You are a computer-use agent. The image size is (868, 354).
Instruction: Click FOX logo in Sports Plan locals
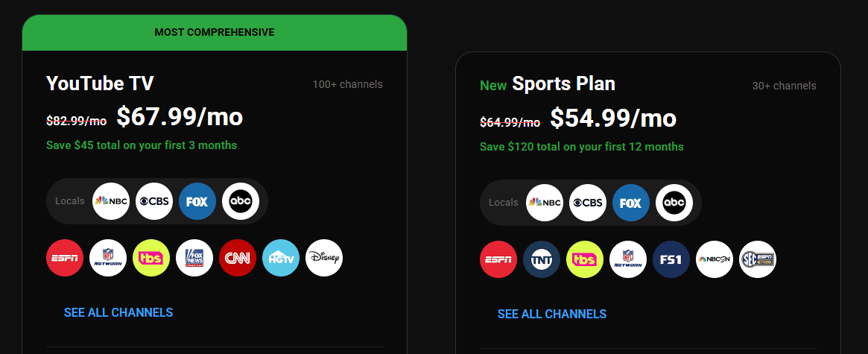630,203
